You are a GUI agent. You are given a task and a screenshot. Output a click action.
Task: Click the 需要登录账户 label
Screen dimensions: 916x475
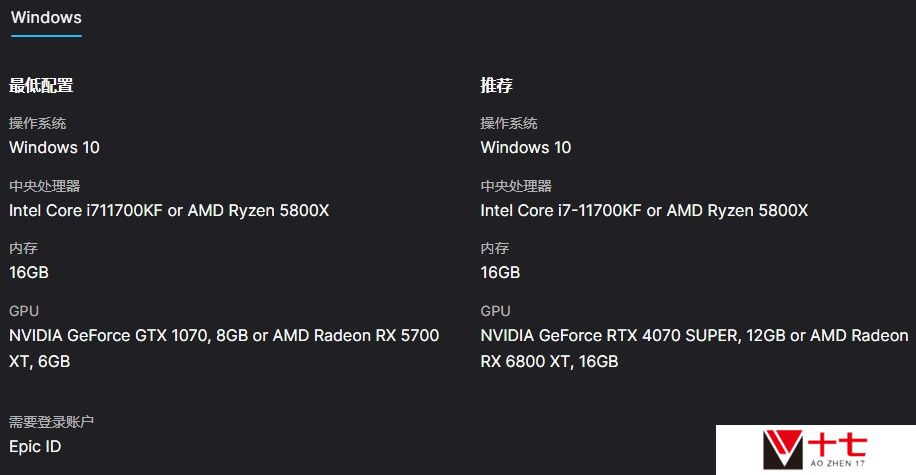[x=51, y=421]
